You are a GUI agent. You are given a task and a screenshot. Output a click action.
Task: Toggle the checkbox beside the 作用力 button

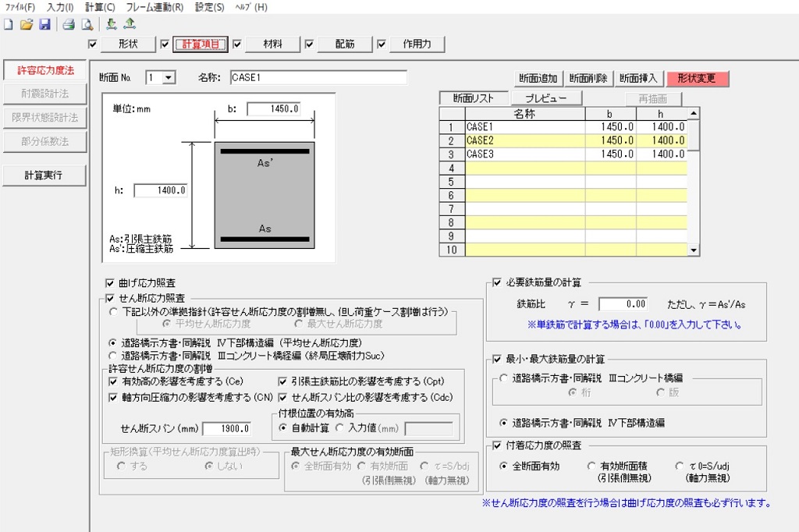382,44
